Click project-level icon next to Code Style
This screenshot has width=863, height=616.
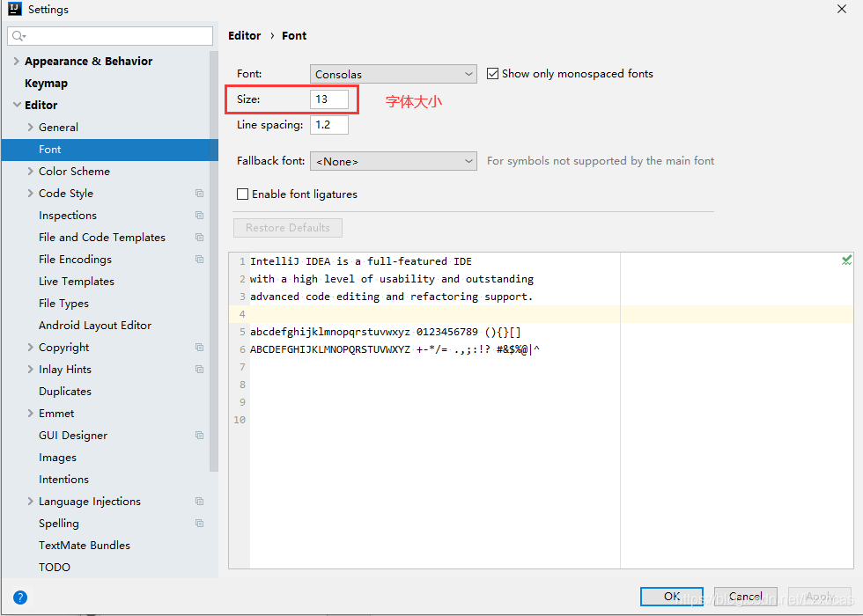(199, 193)
